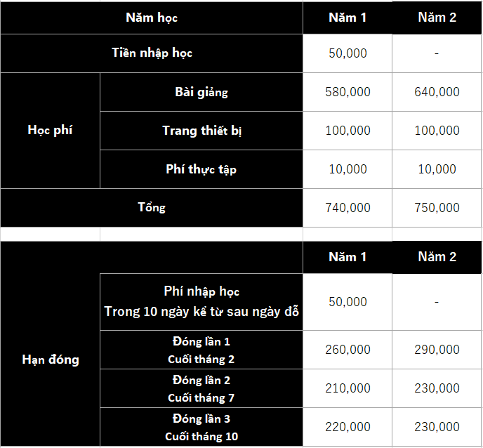Select the 740,000 total cell
The width and height of the screenshot is (483, 448).
348,208
